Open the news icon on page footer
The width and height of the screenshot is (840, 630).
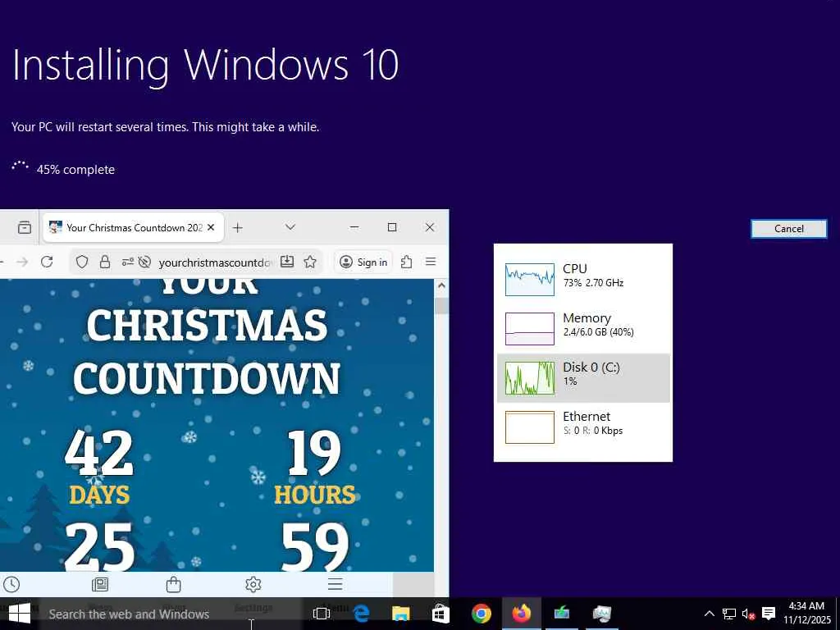point(99,584)
